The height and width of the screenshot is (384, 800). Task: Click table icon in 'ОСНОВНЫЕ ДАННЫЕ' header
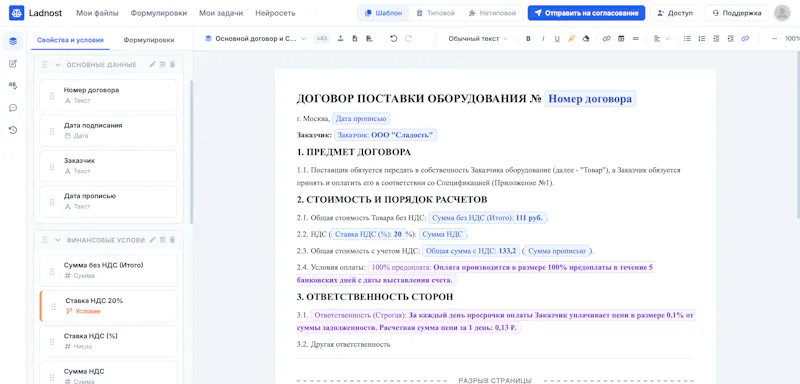162,64
